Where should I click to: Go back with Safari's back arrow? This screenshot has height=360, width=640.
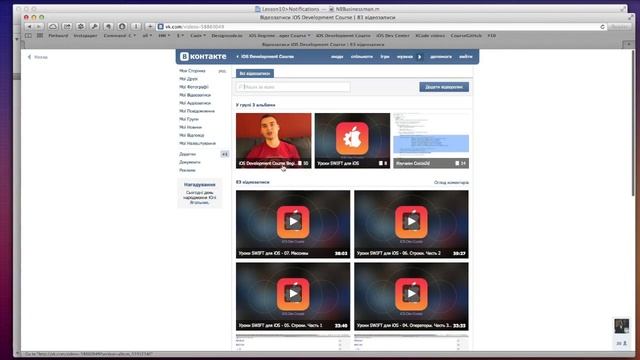click(x=29, y=27)
